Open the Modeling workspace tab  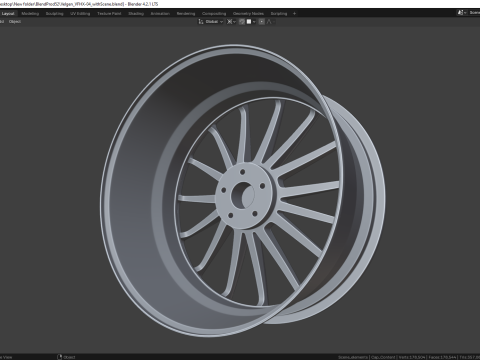pyautogui.click(x=30, y=14)
